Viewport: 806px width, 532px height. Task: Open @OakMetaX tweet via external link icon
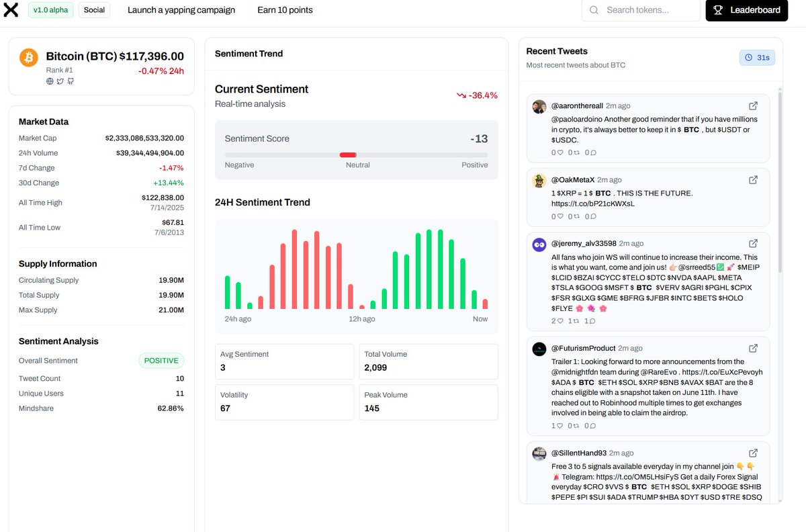(x=754, y=180)
